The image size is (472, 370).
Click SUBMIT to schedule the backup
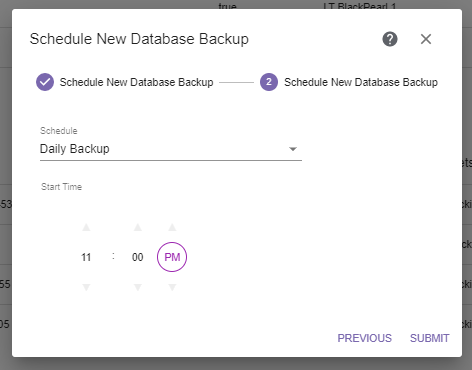429,338
